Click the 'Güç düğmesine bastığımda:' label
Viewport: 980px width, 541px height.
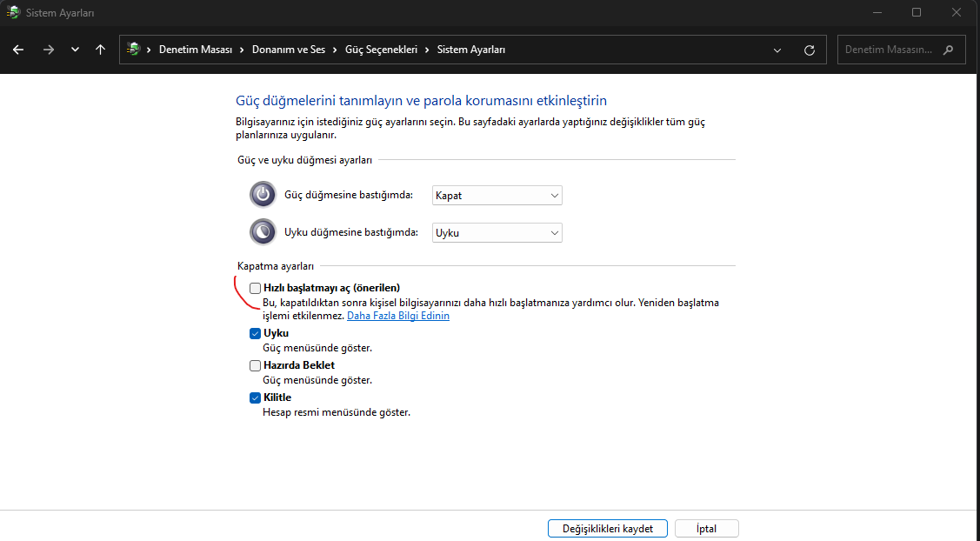349,195
